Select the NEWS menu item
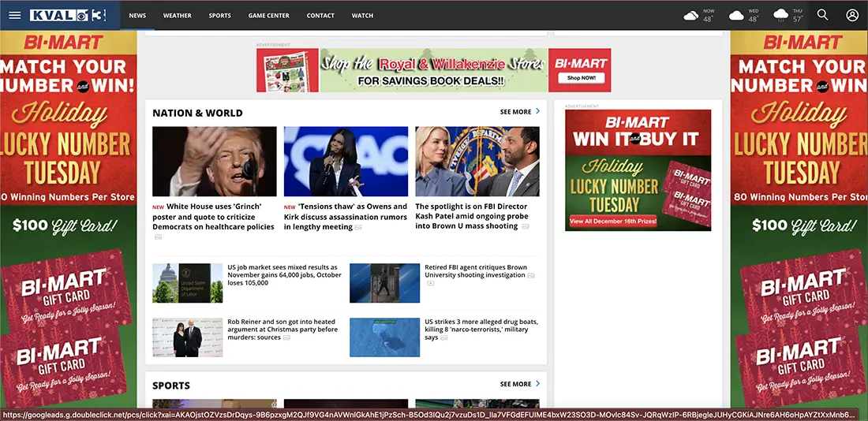This screenshot has height=421, width=868. click(x=137, y=16)
